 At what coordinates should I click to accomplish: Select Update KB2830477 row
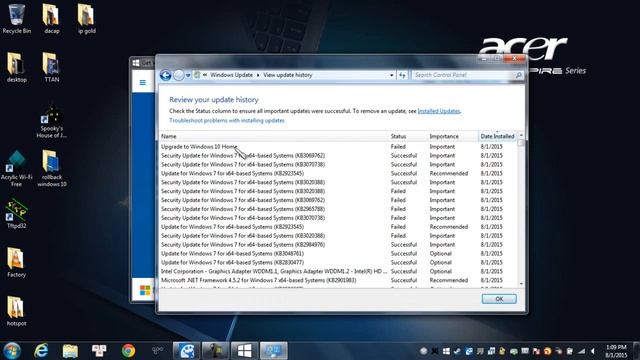coord(338,262)
